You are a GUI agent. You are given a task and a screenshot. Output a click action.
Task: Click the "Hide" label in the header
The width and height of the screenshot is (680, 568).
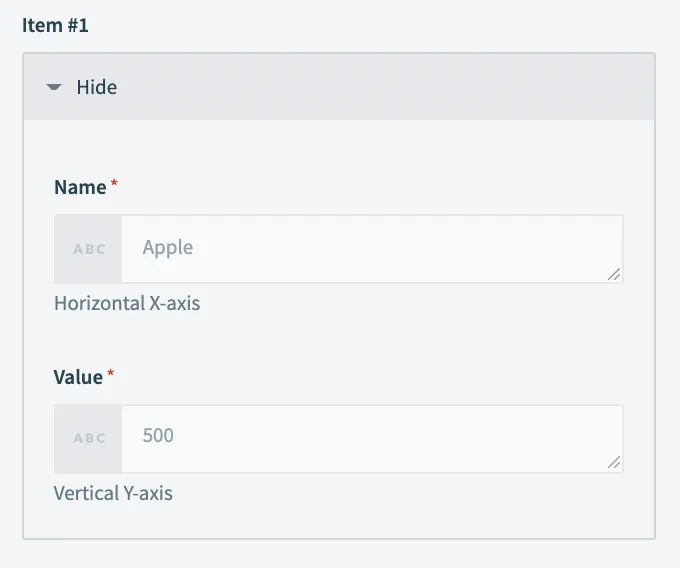[96, 88]
